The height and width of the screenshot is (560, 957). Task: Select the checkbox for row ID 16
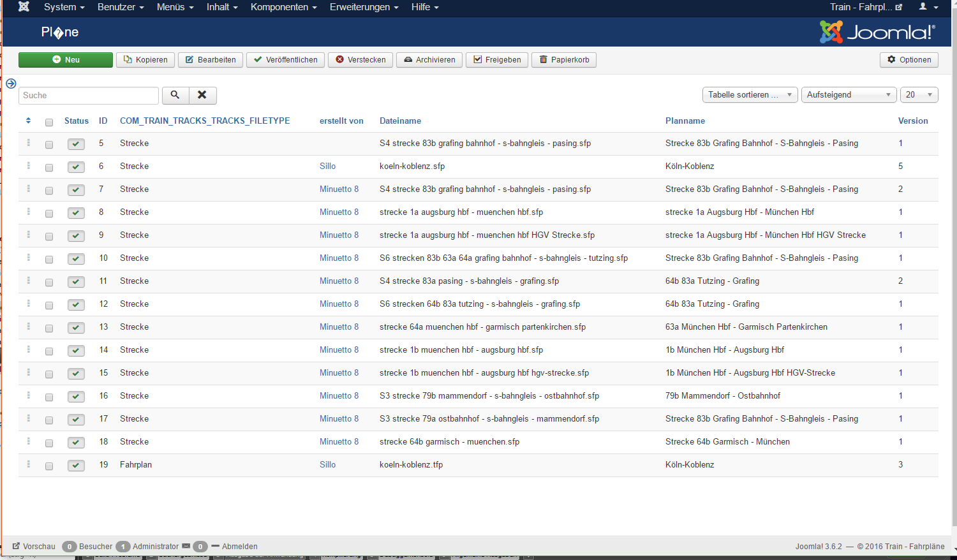(49, 397)
